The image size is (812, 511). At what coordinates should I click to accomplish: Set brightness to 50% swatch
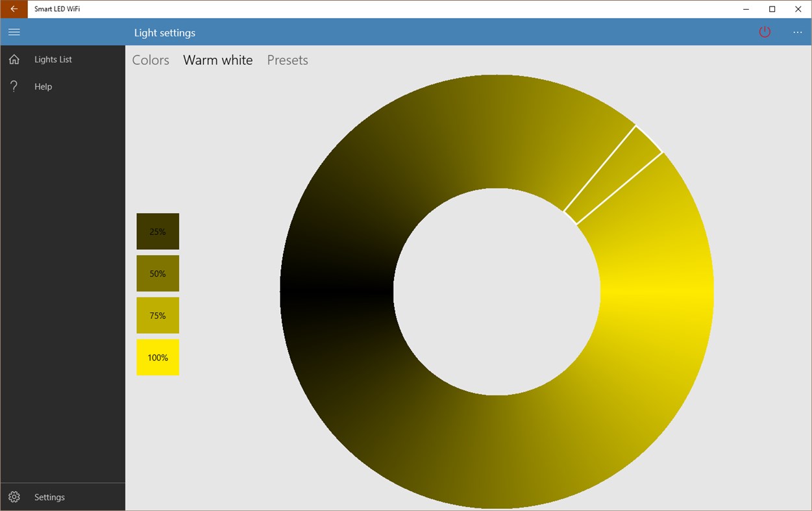[158, 273]
